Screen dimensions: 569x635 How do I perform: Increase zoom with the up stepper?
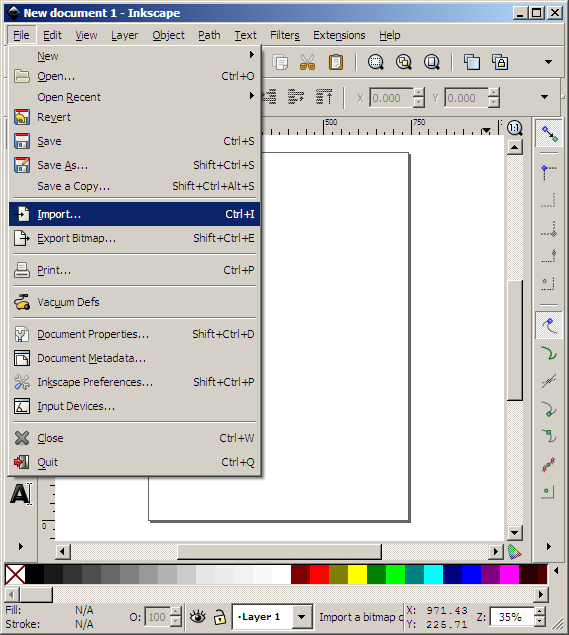coord(539,612)
